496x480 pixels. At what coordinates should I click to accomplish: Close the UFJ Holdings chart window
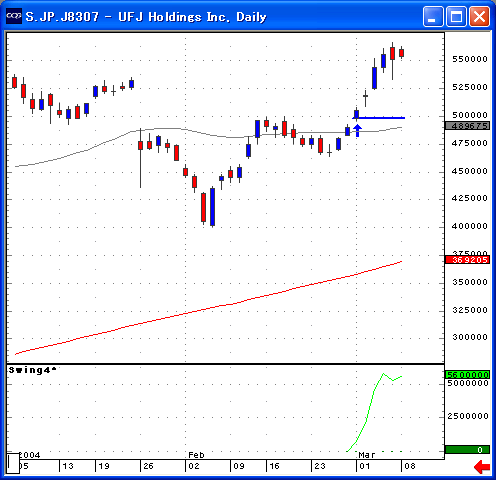(479, 16)
